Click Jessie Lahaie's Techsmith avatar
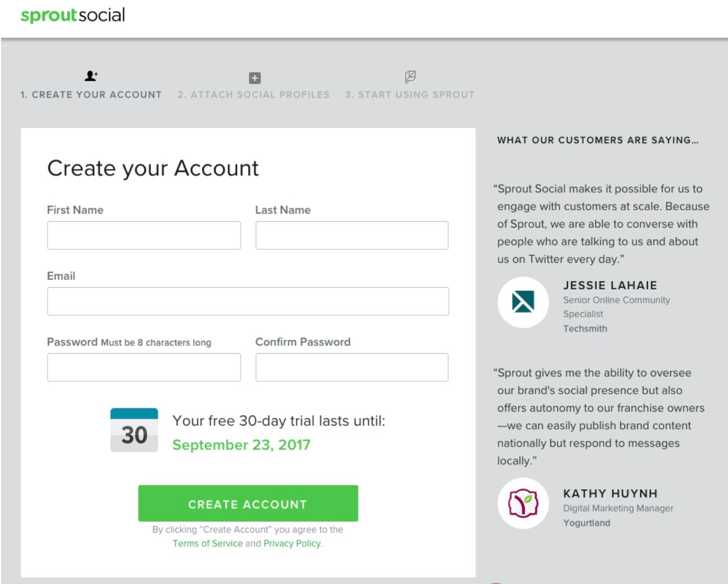 point(522,303)
